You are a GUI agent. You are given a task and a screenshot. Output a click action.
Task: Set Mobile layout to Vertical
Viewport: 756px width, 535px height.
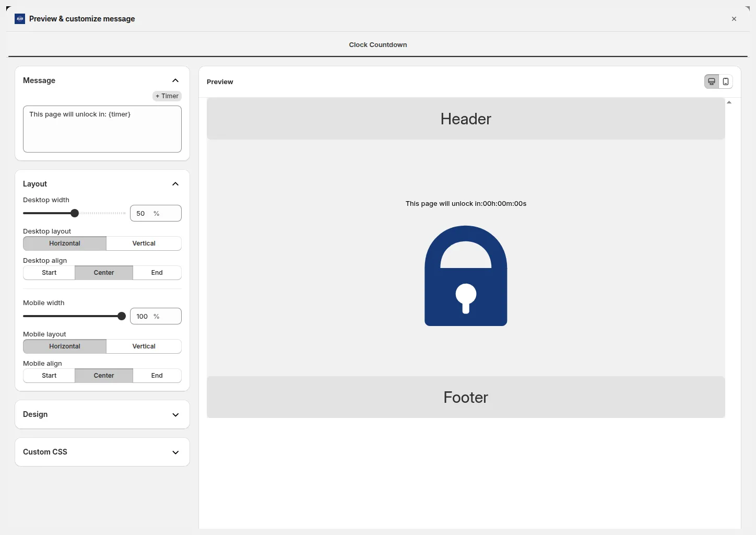point(144,346)
